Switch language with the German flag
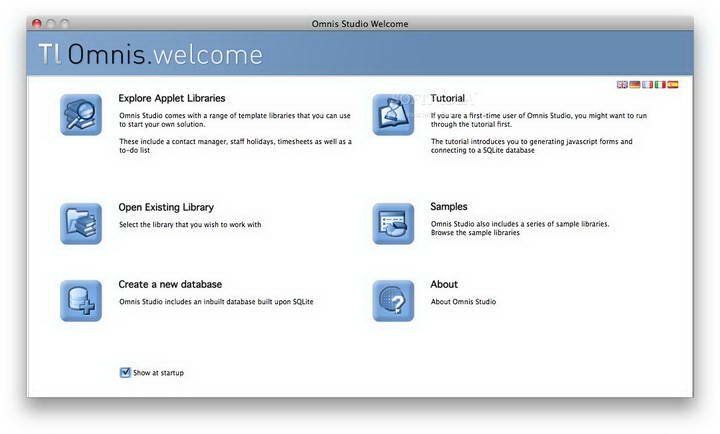Viewport: 720px width, 434px height. pos(635,85)
